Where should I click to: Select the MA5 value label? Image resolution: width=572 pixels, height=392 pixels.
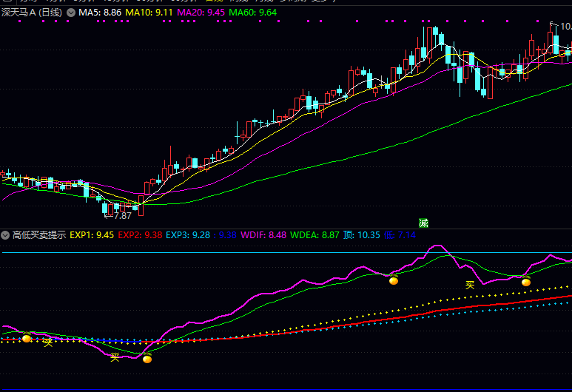tap(100, 13)
